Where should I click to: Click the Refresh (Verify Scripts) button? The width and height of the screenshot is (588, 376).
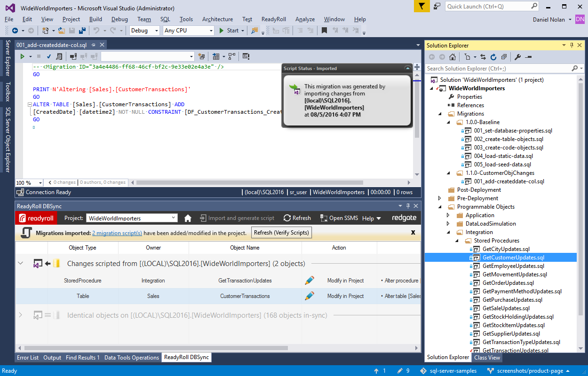(281, 233)
